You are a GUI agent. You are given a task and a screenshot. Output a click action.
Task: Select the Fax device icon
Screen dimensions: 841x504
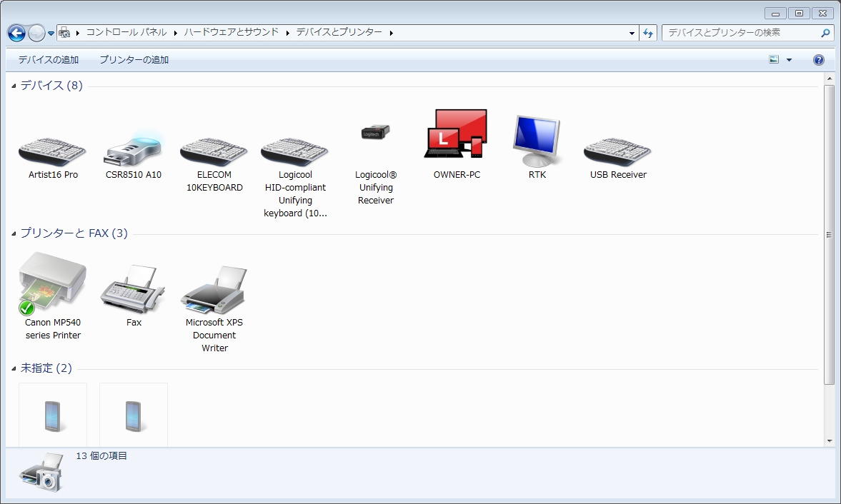133,289
